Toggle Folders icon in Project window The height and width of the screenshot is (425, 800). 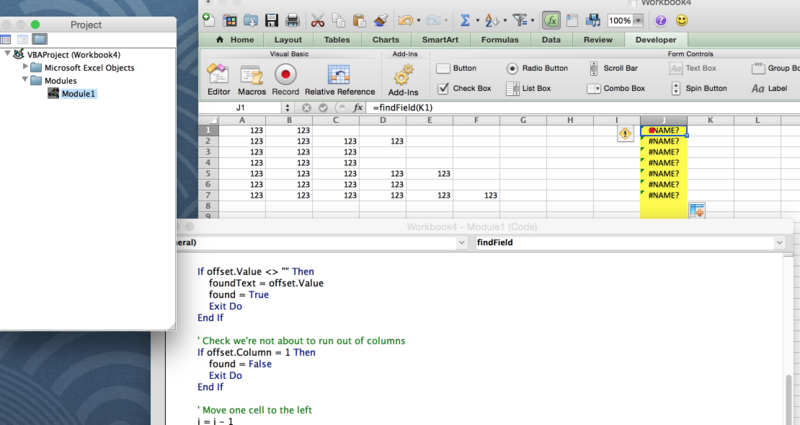[39, 39]
